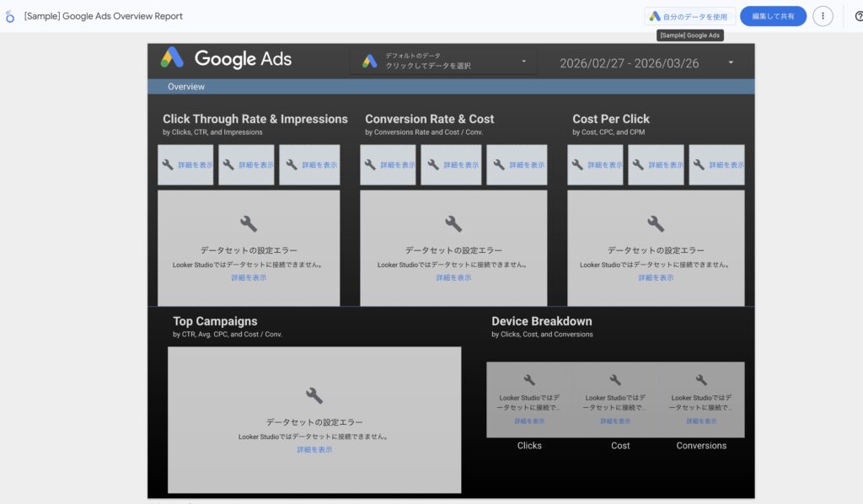The image size is (863, 504).
Task: Click the report title text in header
Action: point(104,16)
